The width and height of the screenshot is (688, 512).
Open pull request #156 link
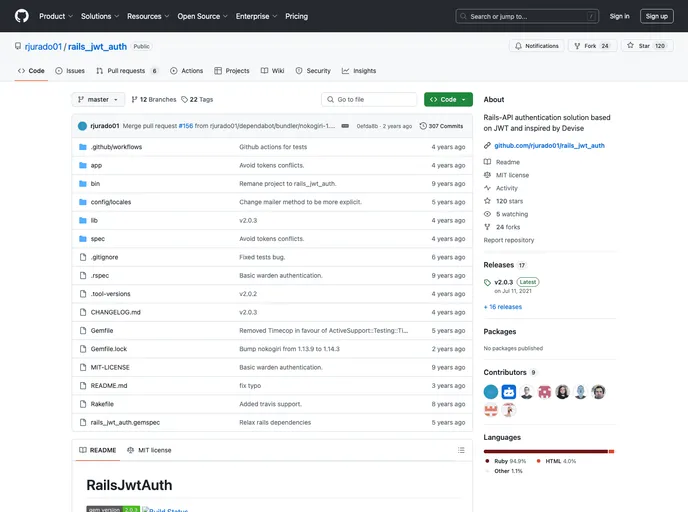tap(186, 126)
